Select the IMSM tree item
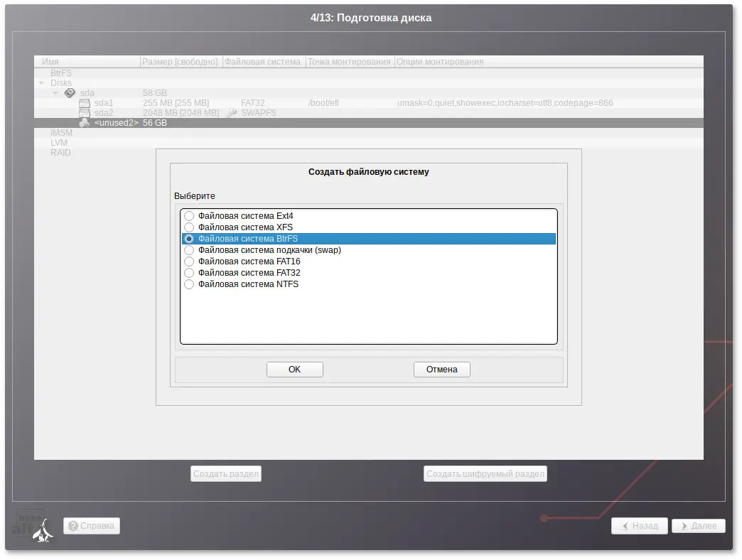This screenshot has width=742, height=560. coord(62,133)
